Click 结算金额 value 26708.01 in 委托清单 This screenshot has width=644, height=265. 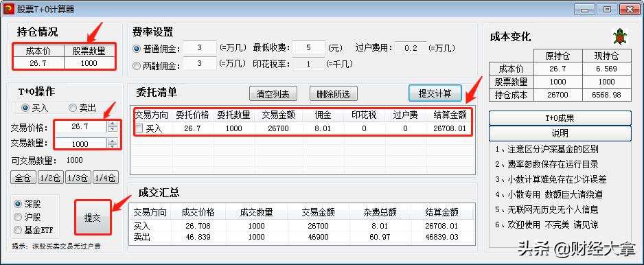tap(449, 128)
